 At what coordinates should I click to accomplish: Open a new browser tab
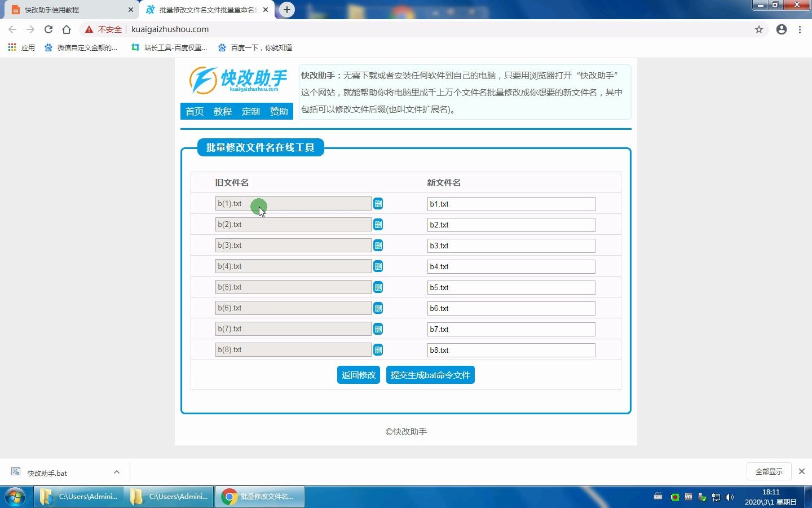(287, 10)
